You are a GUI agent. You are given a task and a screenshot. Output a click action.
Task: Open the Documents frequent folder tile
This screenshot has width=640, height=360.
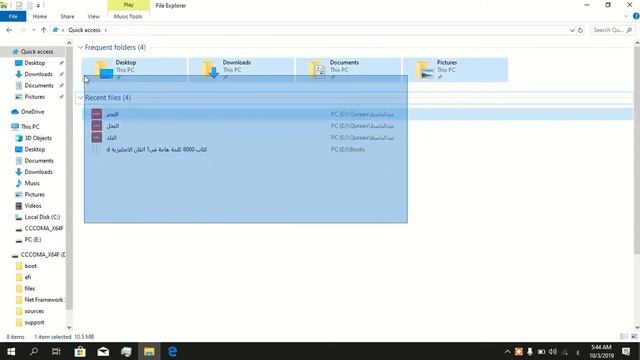pos(348,69)
